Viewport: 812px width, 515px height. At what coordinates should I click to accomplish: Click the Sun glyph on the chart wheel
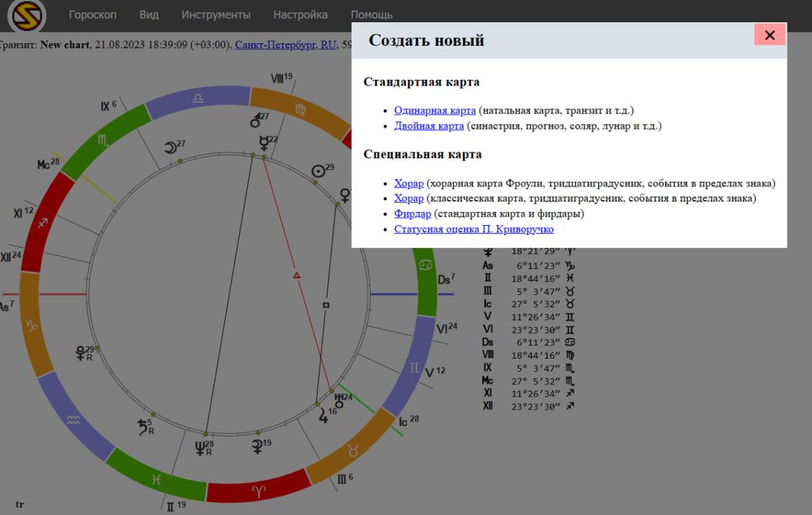(x=317, y=171)
